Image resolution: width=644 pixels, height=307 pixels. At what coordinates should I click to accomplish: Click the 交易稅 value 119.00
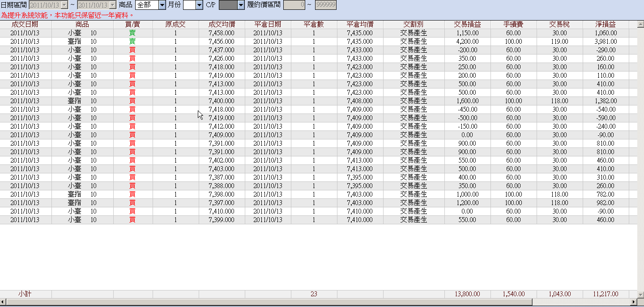pyautogui.click(x=559, y=41)
